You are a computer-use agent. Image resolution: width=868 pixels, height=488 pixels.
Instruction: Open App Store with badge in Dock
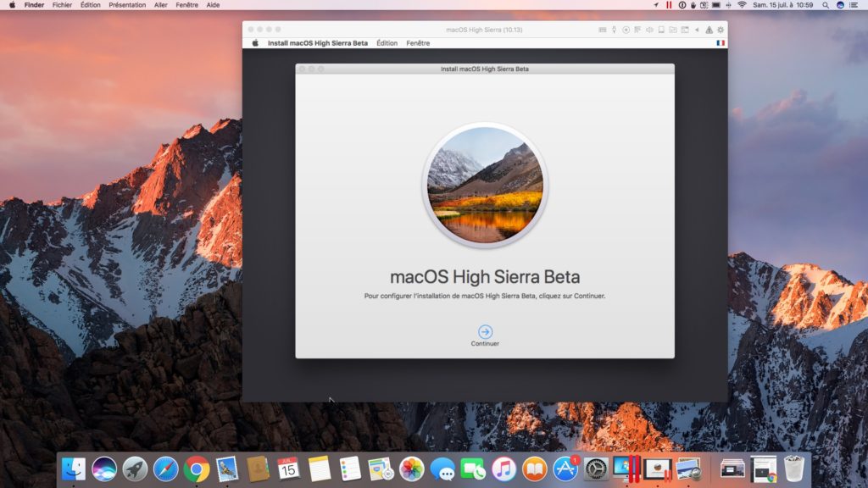tap(565, 469)
